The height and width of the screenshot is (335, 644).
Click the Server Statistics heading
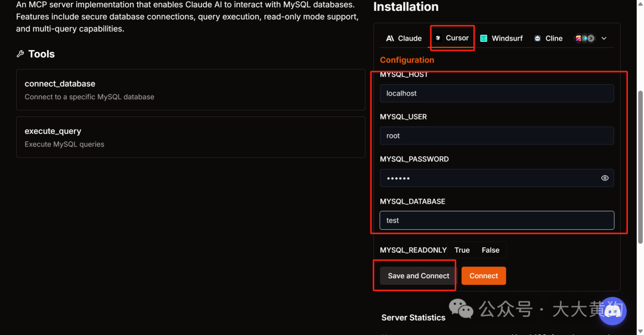point(413,318)
